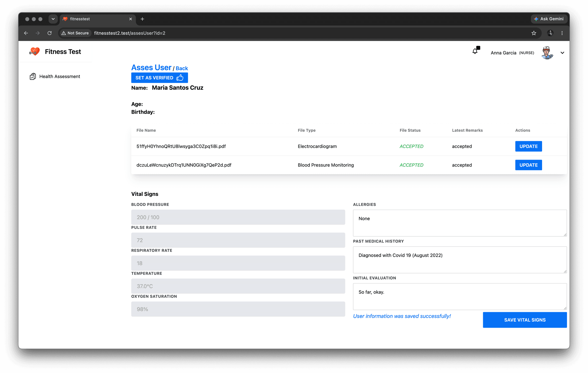Click the Health Assessment clipboard icon
Viewport: 588px width, 373px height.
[33, 76]
